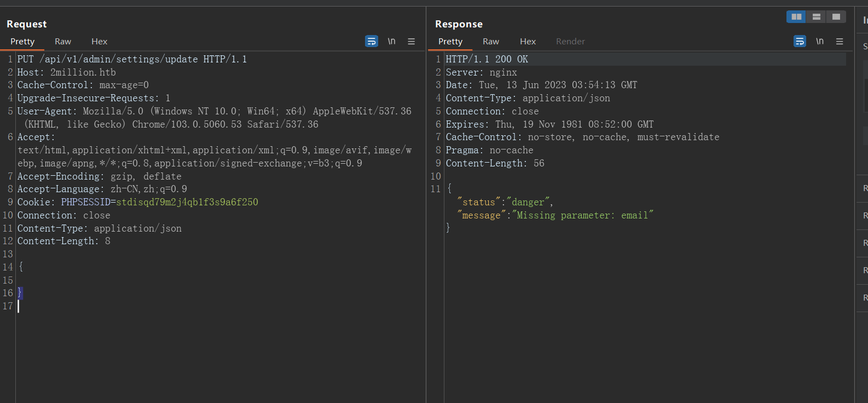The width and height of the screenshot is (868, 403).
Task: Click the User-Agent header line in request
Action: (215, 118)
